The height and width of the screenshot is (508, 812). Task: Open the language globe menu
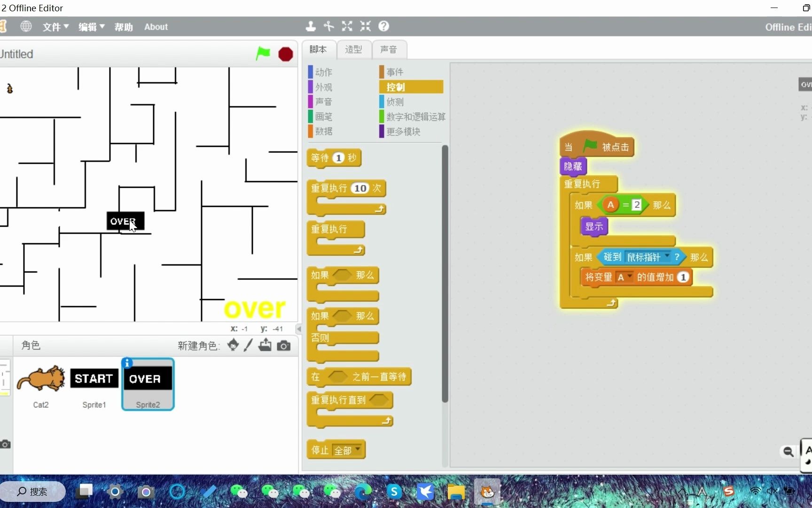click(x=26, y=26)
